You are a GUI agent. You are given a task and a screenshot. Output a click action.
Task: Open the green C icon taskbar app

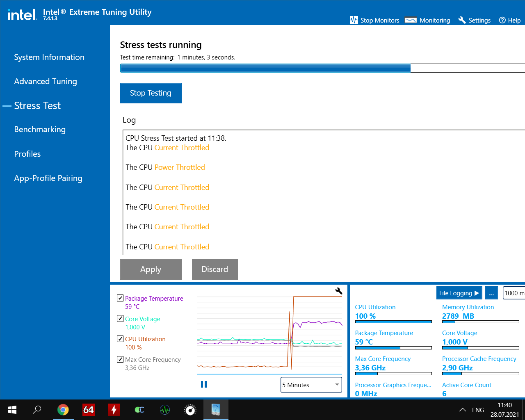pyautogui.click(x=139, y=410)
